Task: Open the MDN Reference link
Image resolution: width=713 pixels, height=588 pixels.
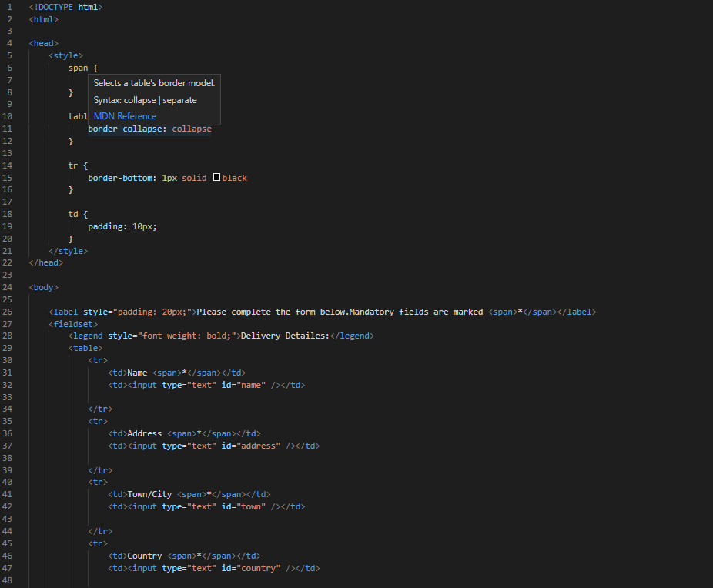Action: [x=125, y=116]
